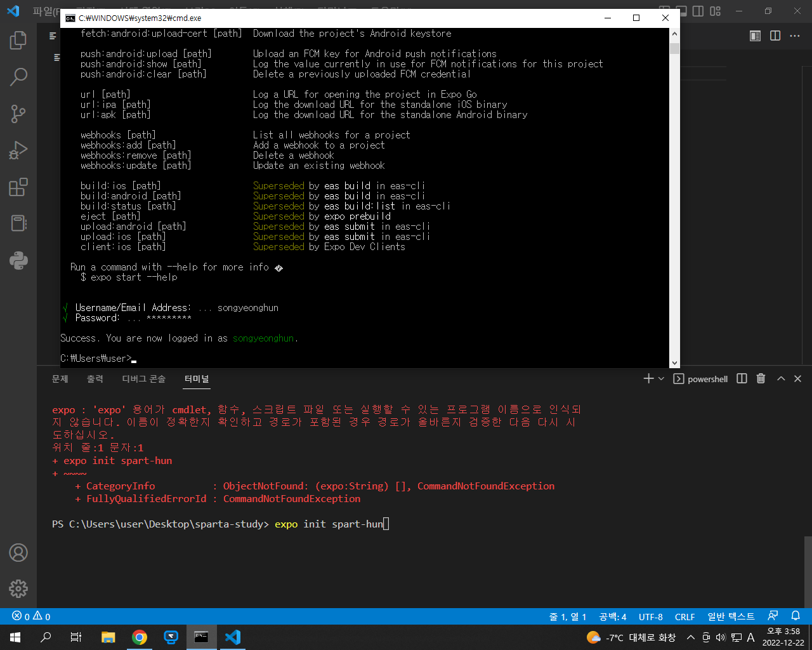Screen dimensions: 812x650
Task: Open the Accounts menu in activity bar
Action: (x=18, y=552)
